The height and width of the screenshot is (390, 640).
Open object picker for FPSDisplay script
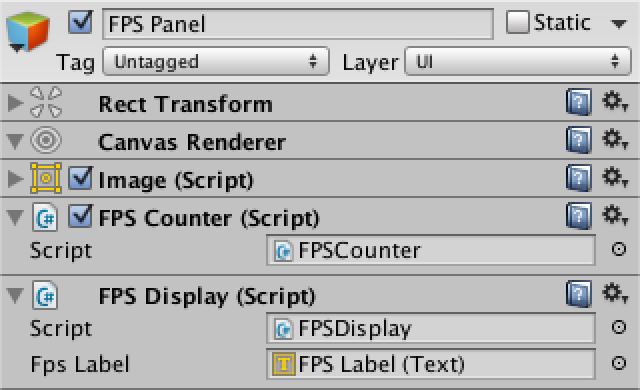(619, 327)
